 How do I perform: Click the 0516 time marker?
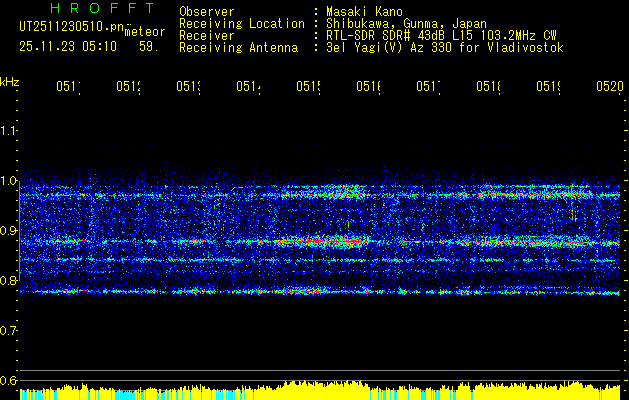tap(369, 86)
